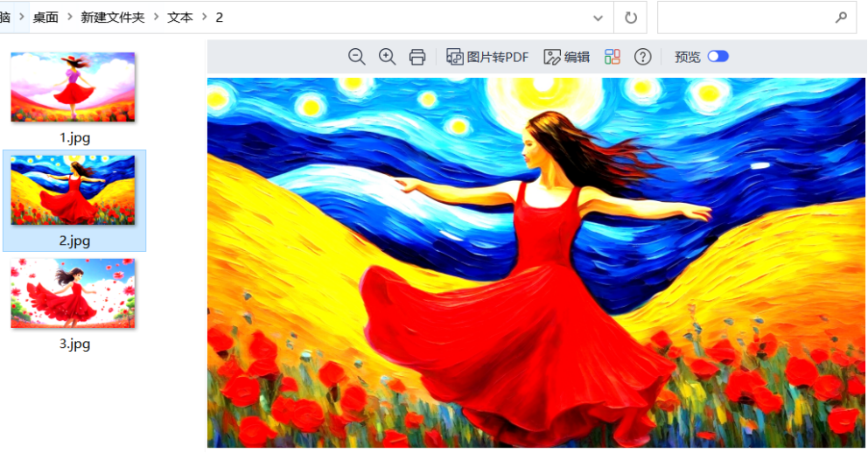Click the 1.jpg file name label
The width and height of the screenshot is (868, 453).
[74, 137]
